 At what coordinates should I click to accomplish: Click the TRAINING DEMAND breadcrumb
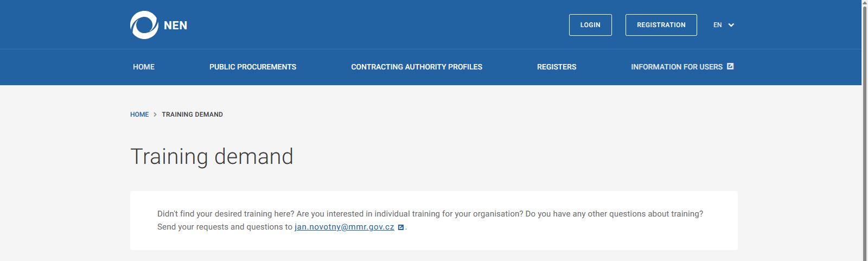(192, 114)
